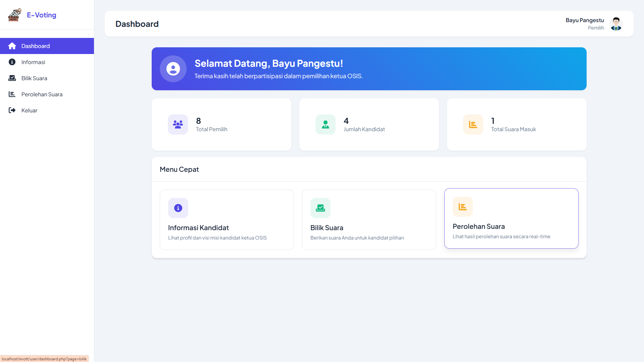The width and height of the screenshot is (644, 362).
Task: Click the 'Selamat Datang, Bayu Pangestu!' heading
Action: (269, 63)
